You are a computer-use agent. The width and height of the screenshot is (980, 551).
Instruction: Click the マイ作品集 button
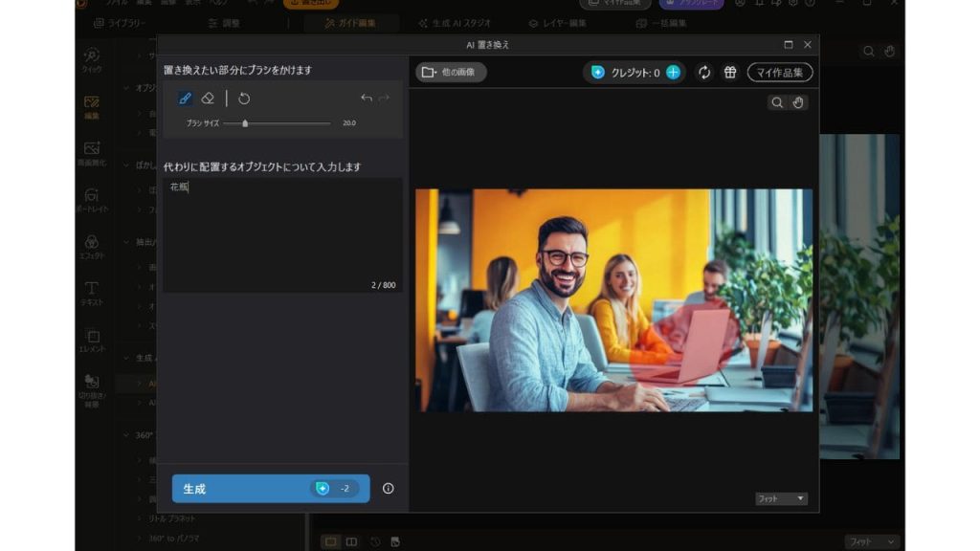point(780,73)
